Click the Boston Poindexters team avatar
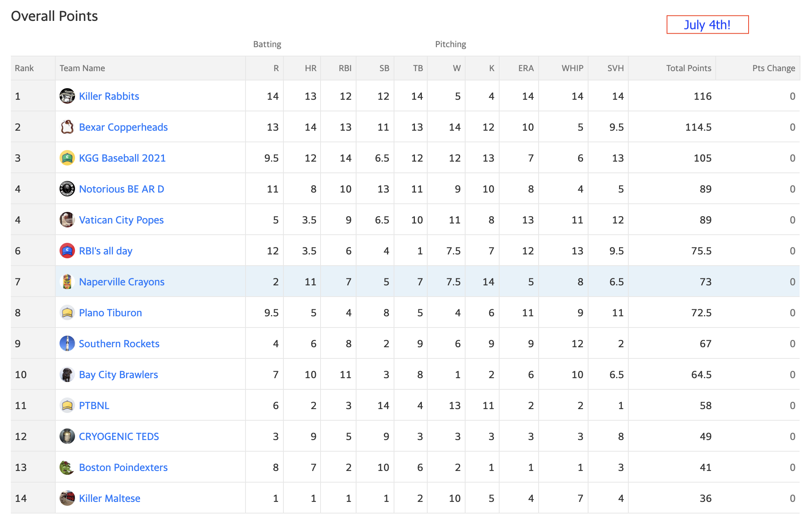This screenshot has height=522, width=812. [x=67, y=467]
